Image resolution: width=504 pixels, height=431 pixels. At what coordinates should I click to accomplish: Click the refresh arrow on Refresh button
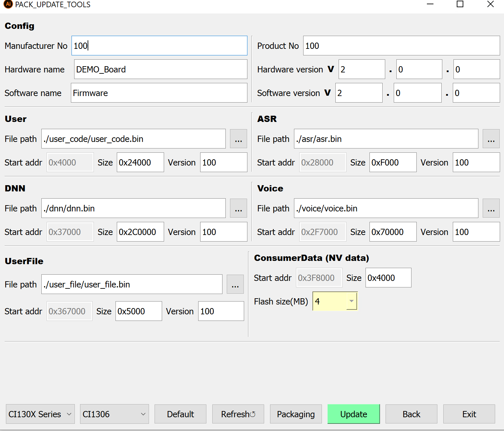click(x=252, y=414)
